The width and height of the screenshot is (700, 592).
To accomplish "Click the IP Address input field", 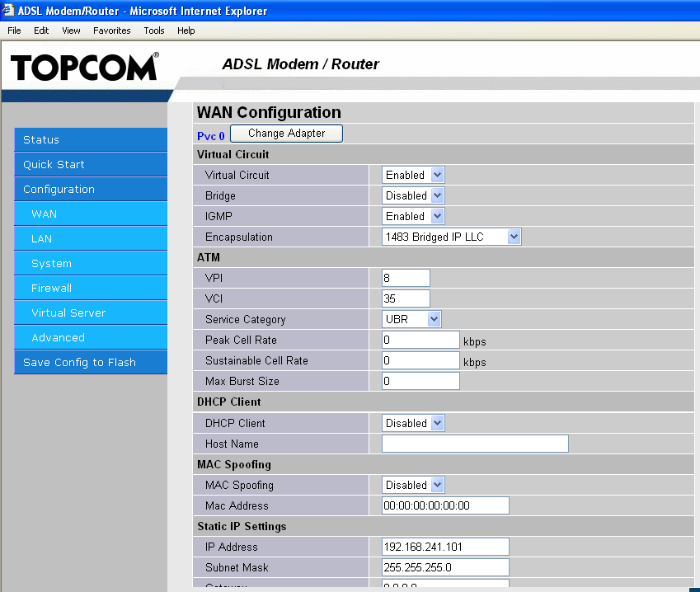I will pos(445,547).
